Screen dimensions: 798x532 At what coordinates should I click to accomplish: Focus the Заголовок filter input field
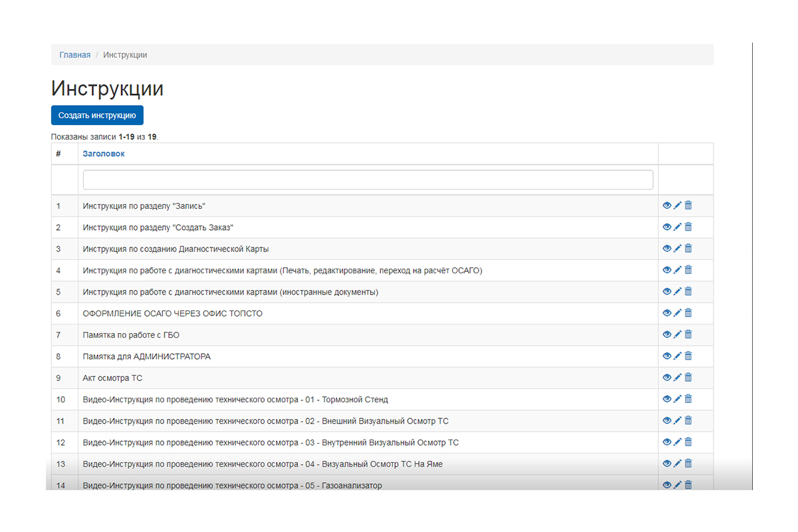368,180
